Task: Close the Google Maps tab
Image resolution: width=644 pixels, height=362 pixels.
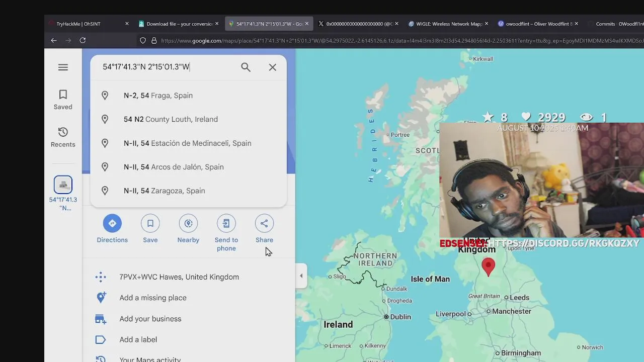Action: tap(307, 24)
